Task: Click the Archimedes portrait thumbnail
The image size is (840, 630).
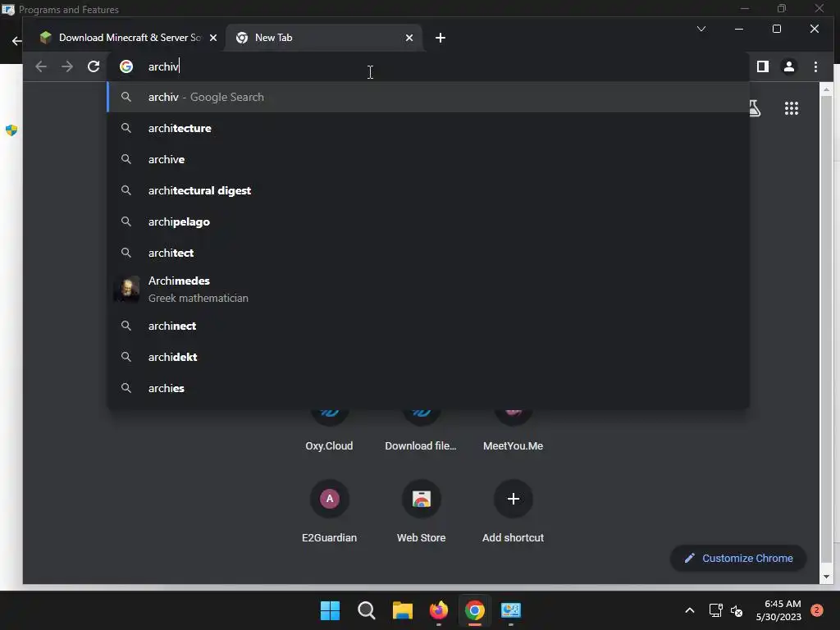Action: pos(126,290)
